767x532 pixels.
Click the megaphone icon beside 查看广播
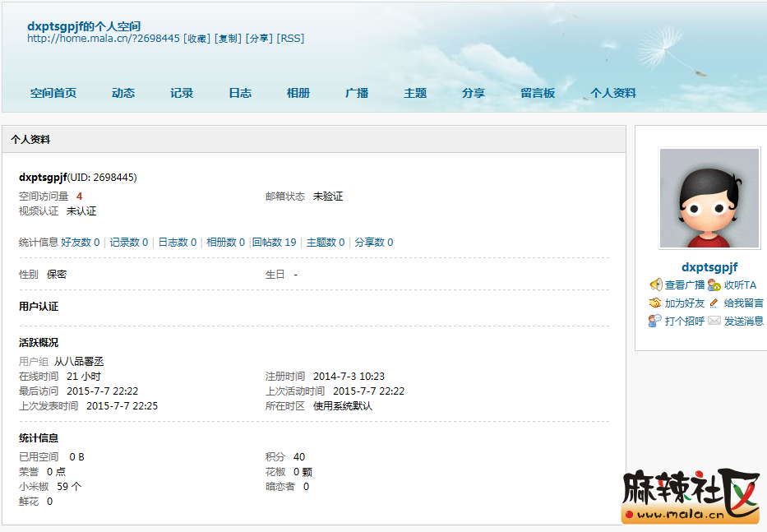[x=655, y=285]
